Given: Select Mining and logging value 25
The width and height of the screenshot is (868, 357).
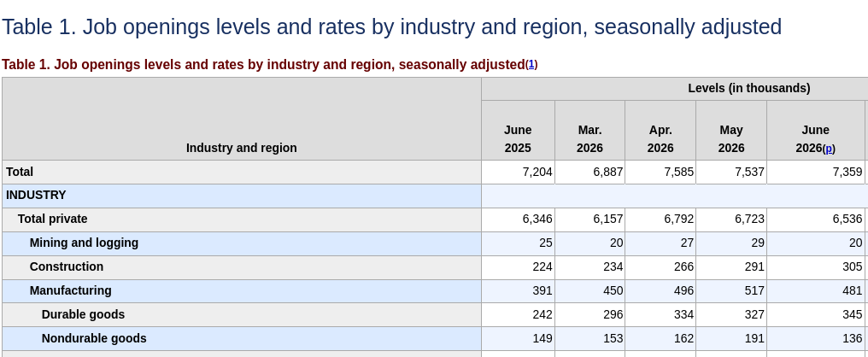Looking at the screenshot, I should (x=546, y=243).
